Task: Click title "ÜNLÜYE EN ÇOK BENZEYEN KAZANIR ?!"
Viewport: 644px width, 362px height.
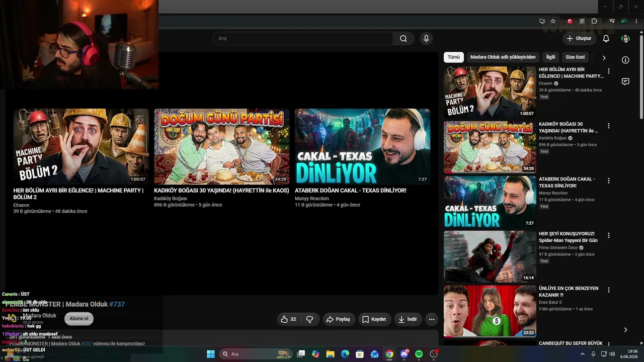Action: 569,292
